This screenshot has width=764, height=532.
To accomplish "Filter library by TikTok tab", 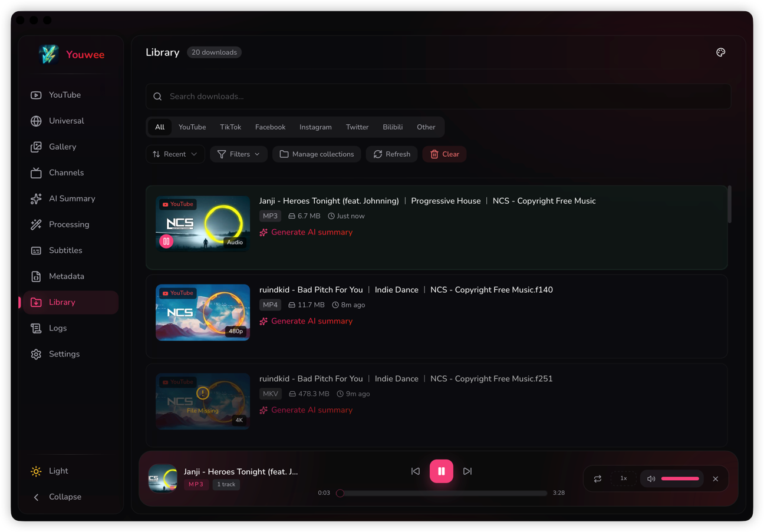I will point(230,127).
